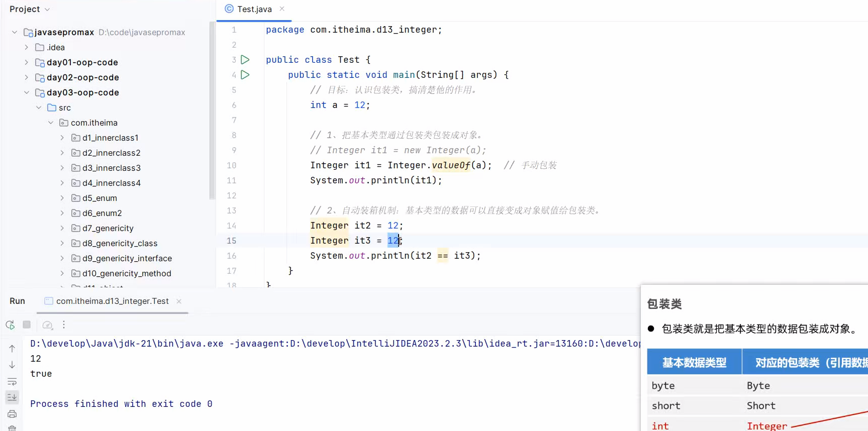Select the javasepromax project node

pos(64,32)
